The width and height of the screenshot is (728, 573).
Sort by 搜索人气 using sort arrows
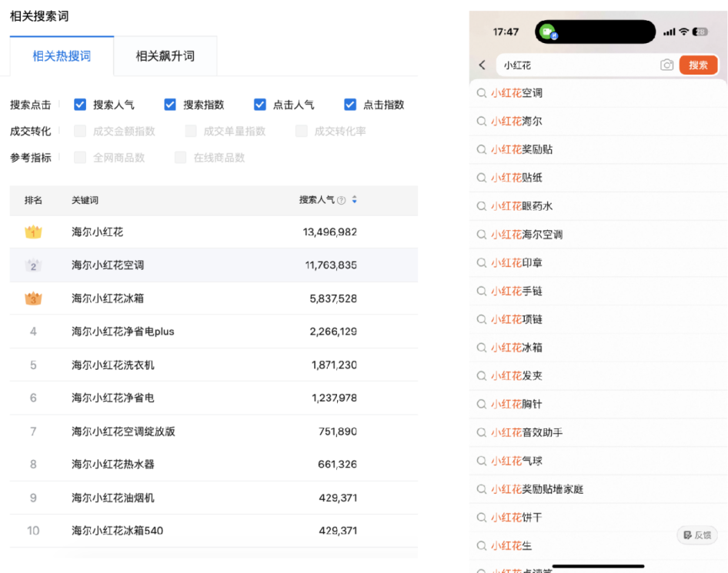pyautogui.click(x=354, y=200)
